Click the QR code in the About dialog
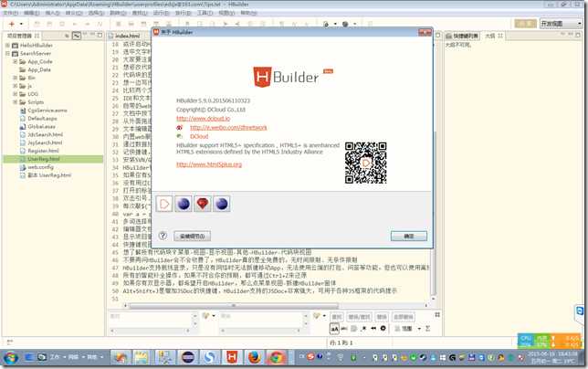The height and width of the screenshot is (369, 588). (x=365, y=163)
